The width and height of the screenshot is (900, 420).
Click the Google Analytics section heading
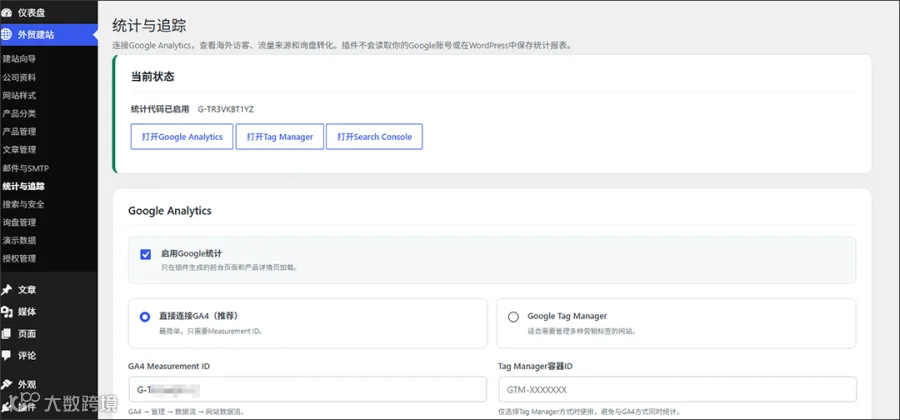click(x=170, y=211)
